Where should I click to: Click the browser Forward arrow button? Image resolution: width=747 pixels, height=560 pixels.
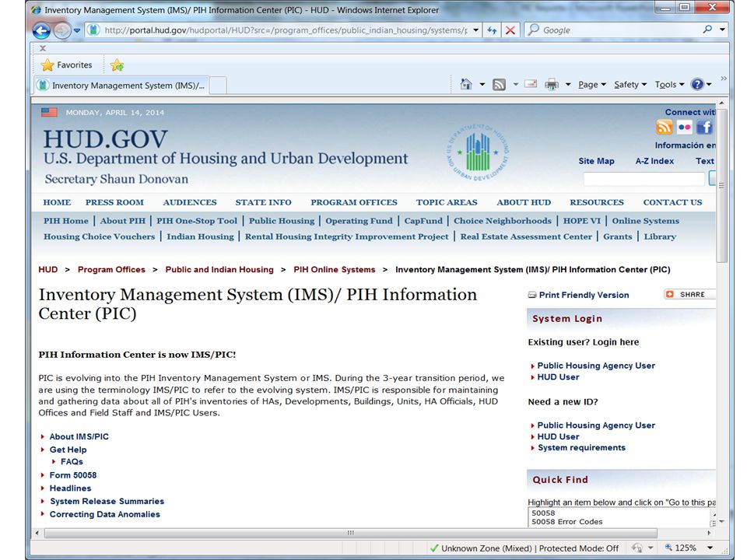pos(62,30)
